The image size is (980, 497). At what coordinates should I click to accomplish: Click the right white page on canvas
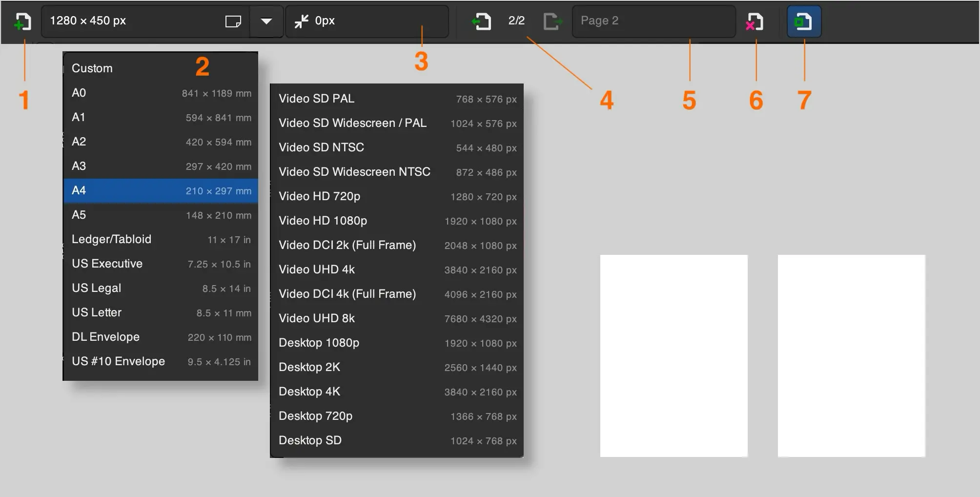coord(851,355)
